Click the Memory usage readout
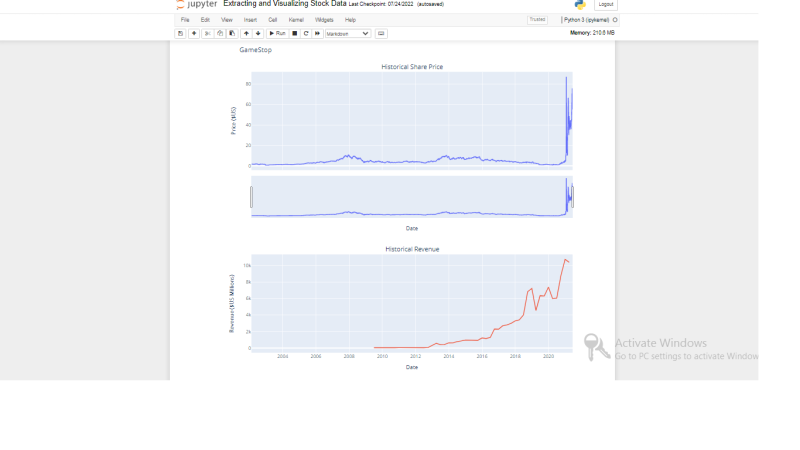The height and width of the screenshot is (450, 800). pyautogui.click(x=592, y=33)
